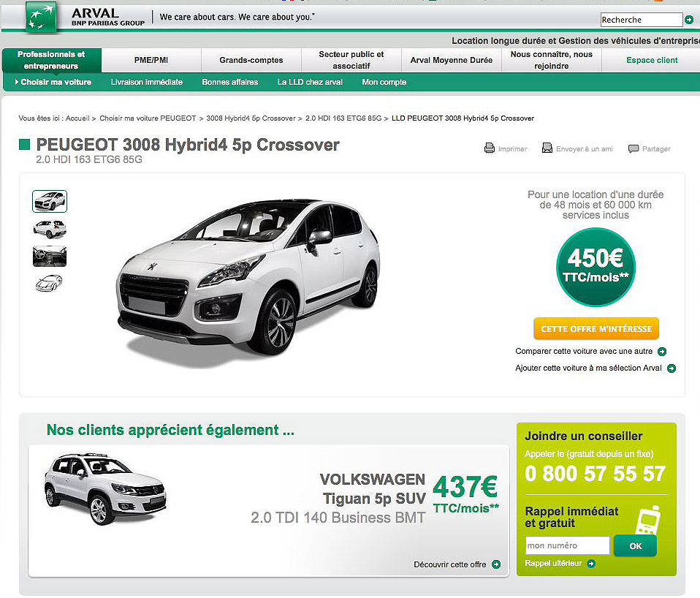The width and height of the screenshot is (700, 598).
Task: Submit search with the green arrow button
Action: click(689, 20)
